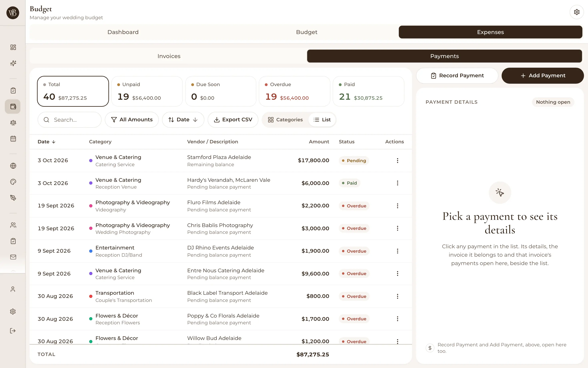588x368 pixels.
Task: Open the color palette icon in sidebar
Action: pos(13,182)
